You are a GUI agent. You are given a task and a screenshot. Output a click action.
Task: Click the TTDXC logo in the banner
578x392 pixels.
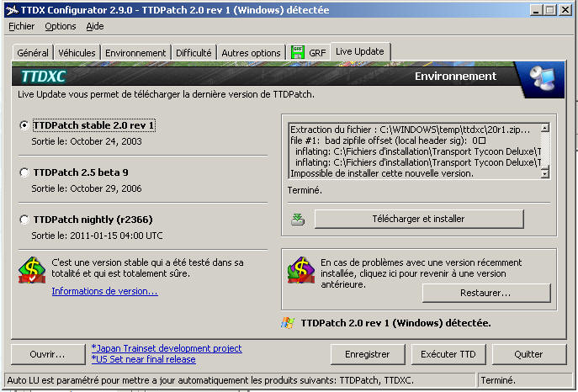[x=44, y=77]
